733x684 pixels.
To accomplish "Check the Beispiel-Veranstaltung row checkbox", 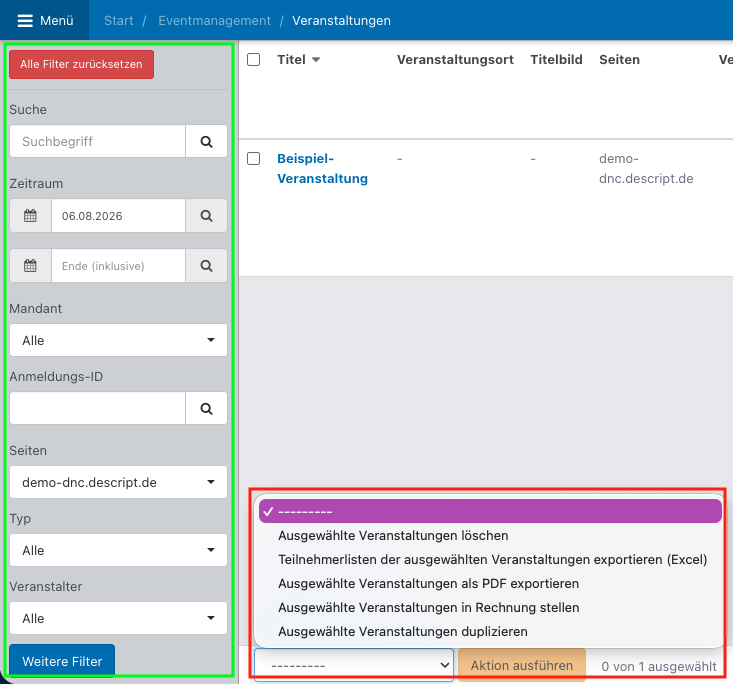I will (x=254, y=159).
